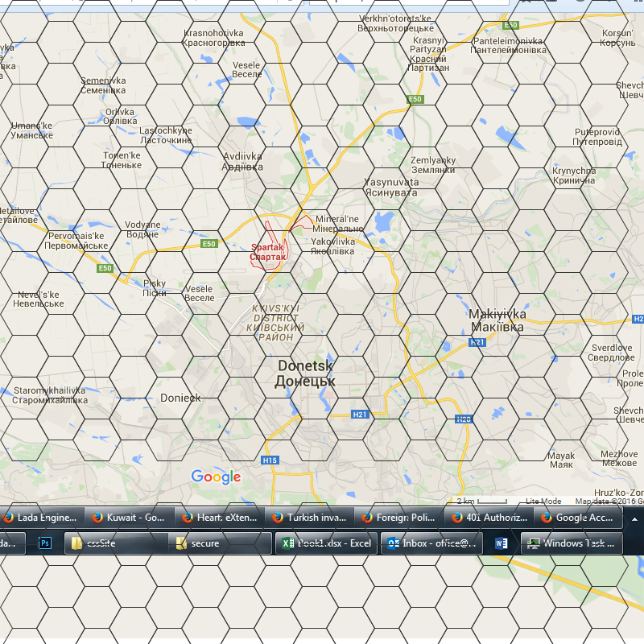644x644 pixels.
Task: Click the Donieck label
Action: click(180, 398)
